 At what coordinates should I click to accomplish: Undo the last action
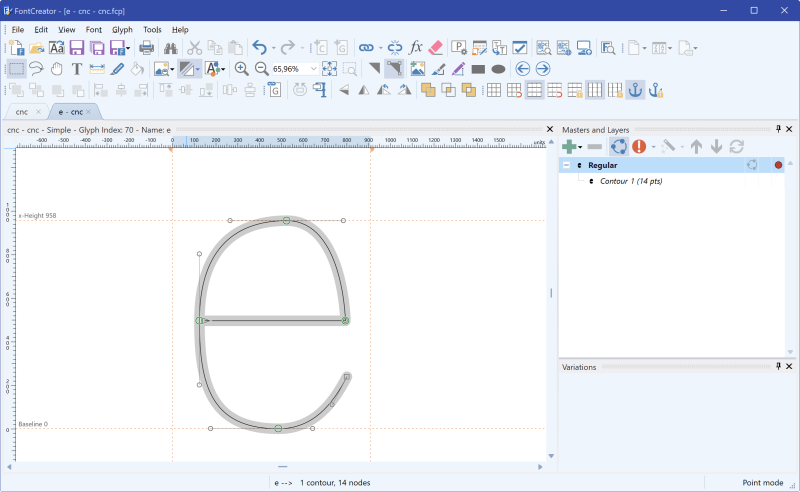[x=260, y=48]
